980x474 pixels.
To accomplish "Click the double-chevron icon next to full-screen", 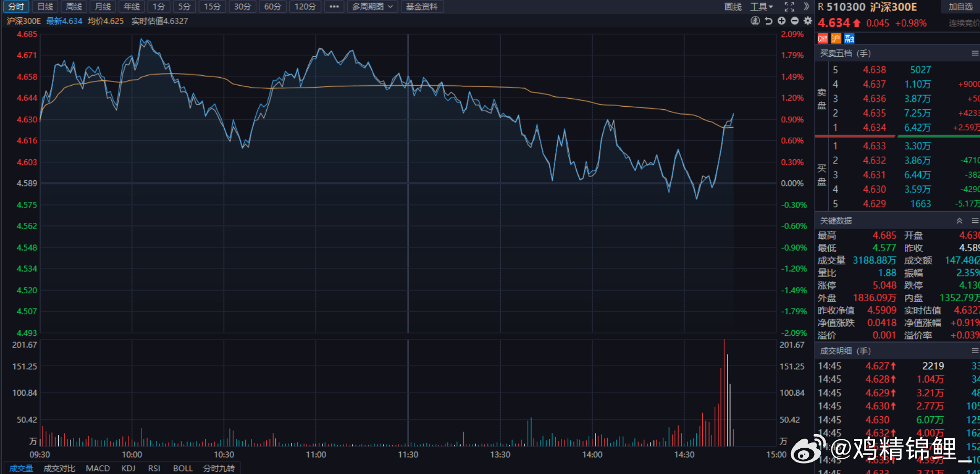I will tap(807, 7).
